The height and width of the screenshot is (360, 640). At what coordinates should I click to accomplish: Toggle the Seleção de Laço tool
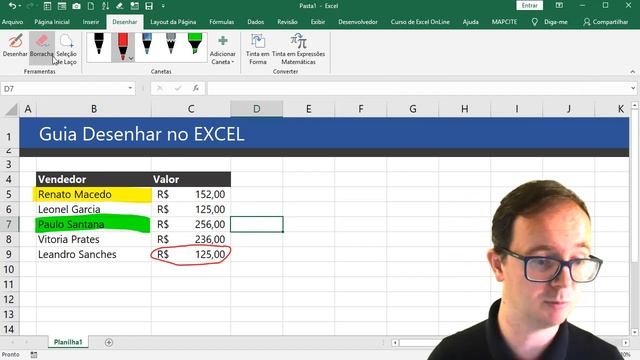pyautogui.click(x=66, y=49)
